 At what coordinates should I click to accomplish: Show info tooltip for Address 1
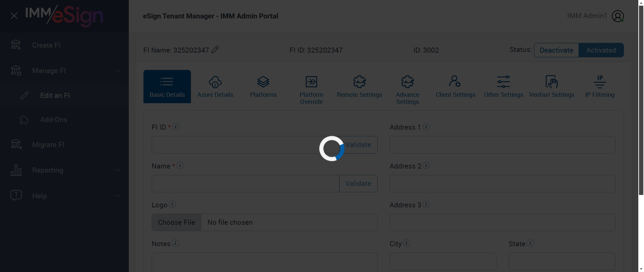426,127
